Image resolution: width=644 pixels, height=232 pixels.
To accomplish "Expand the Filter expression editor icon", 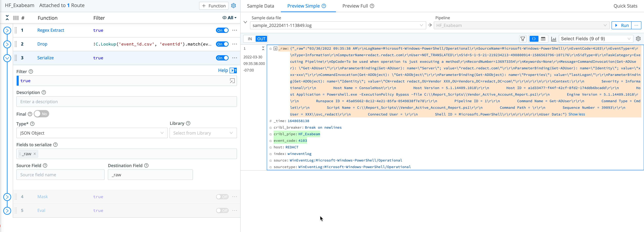I will [232, 81].
